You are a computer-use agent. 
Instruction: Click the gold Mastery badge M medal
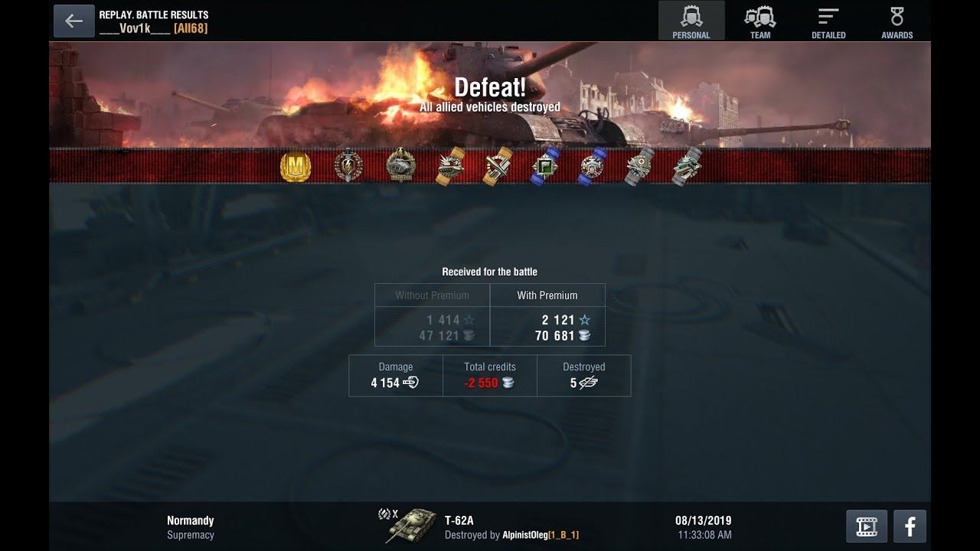pos(296,166)
